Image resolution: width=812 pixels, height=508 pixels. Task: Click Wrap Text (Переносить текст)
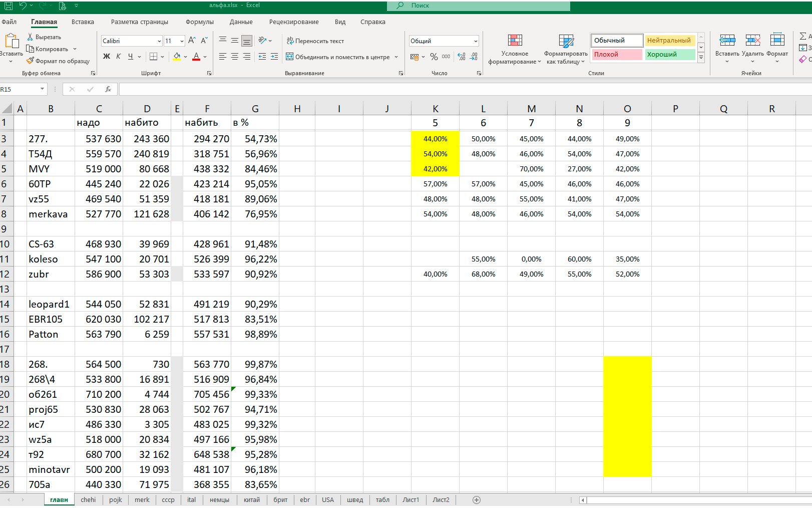point(315,41)
